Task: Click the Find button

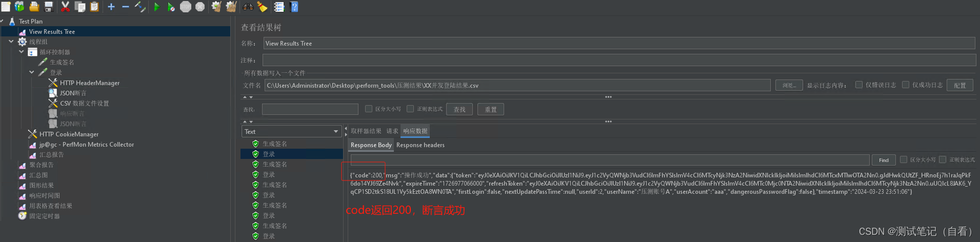Action: click(884, 160)
